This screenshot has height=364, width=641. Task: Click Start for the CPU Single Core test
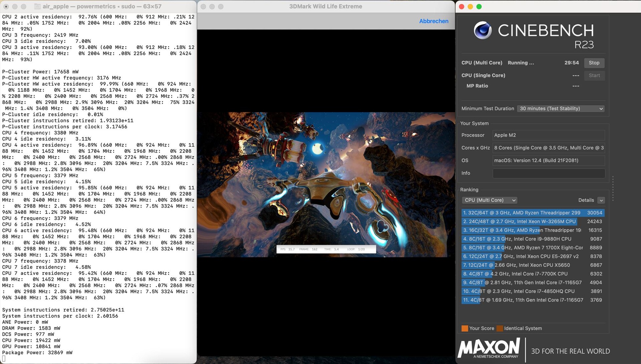point(594,75)
